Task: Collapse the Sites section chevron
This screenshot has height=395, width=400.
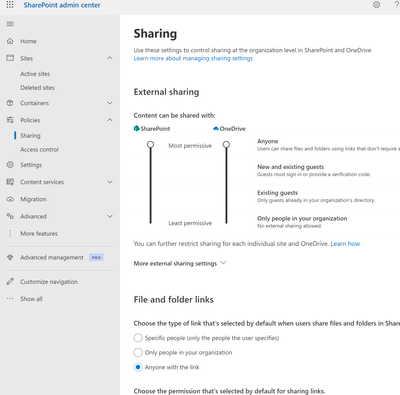Action: [110, 58]
